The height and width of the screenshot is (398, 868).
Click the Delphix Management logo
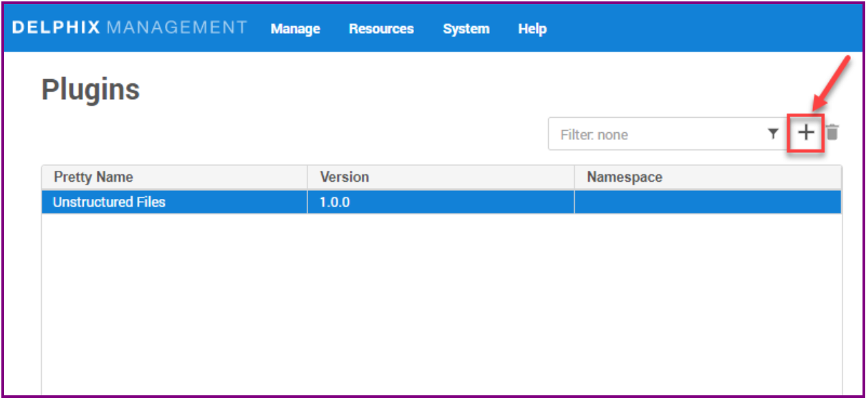coord(129,28)
